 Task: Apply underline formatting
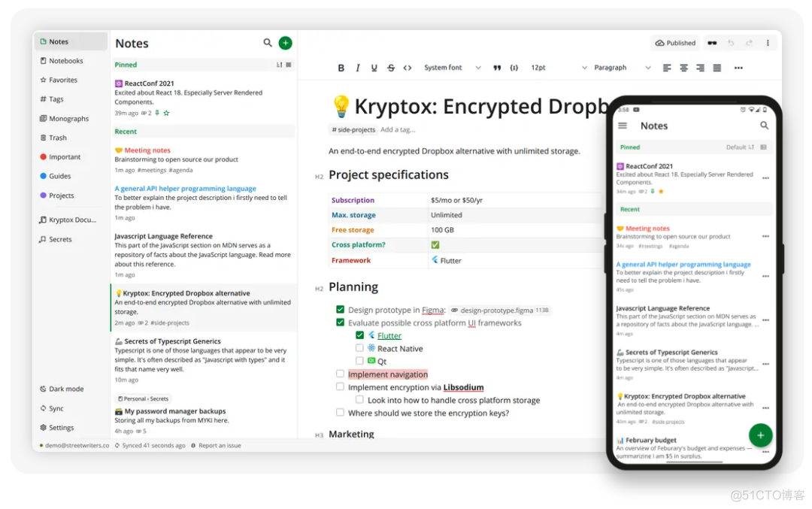pyautogui.click(x=374, y=68)
